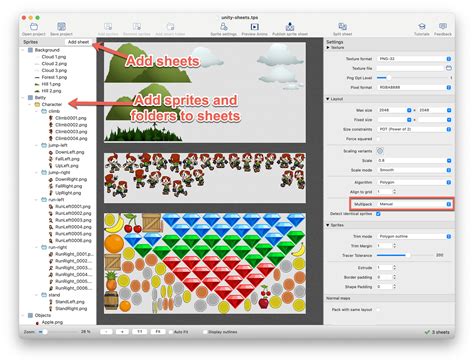474x364 pixels.
Task: Click the Split sheet toolbar icon
Action: pyautogui.click(x=342, y=26)
